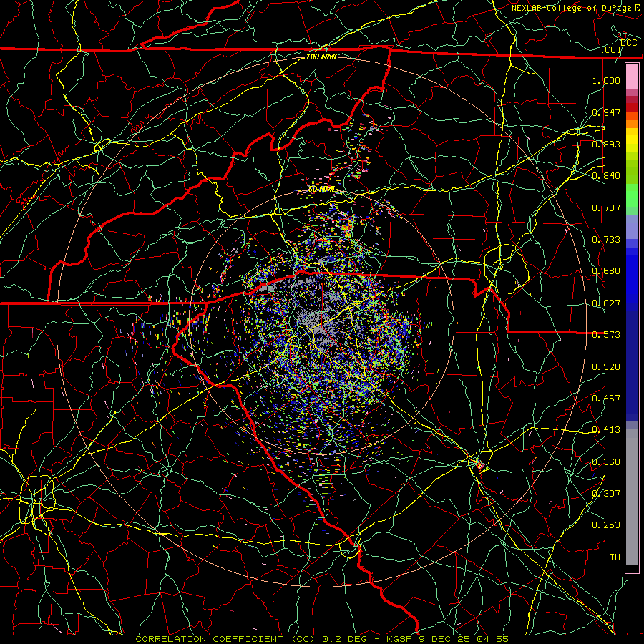Select the 0.307 legend value

(x=606, y=494)
